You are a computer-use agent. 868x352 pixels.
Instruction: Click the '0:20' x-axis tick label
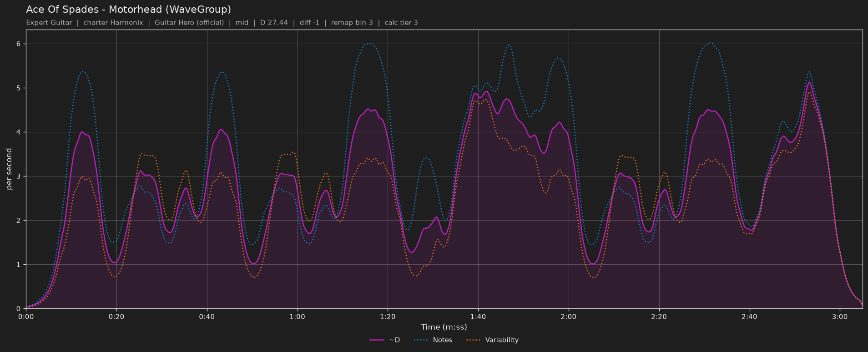pyautogui.click(x=116, y=317)
